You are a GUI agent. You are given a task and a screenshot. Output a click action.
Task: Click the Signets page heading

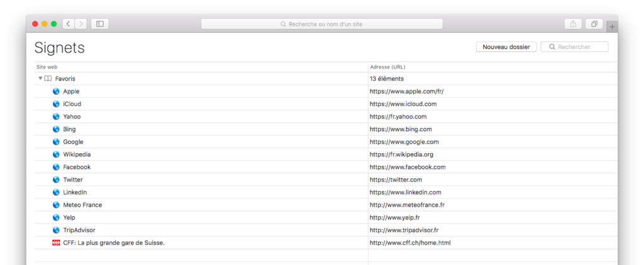pos(60,48)
